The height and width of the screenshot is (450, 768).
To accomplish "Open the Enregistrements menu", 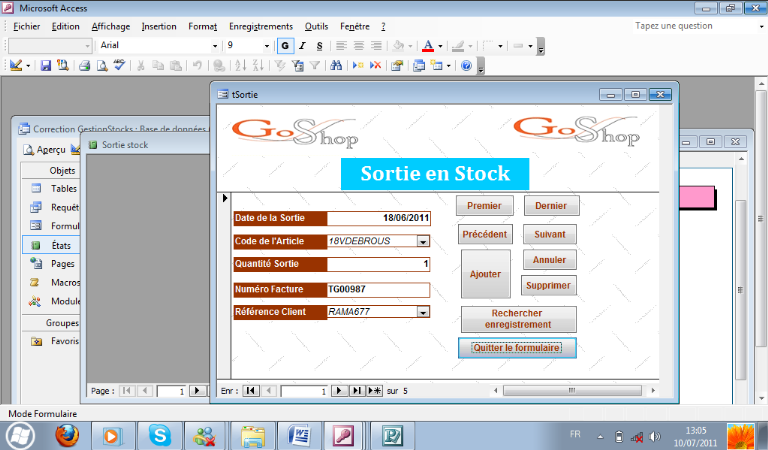I will click(261, 26).
